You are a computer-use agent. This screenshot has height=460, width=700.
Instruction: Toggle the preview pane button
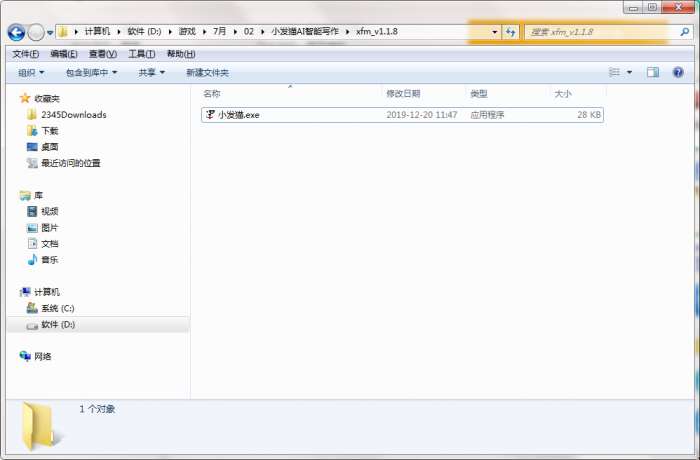[x=653, y=72]
